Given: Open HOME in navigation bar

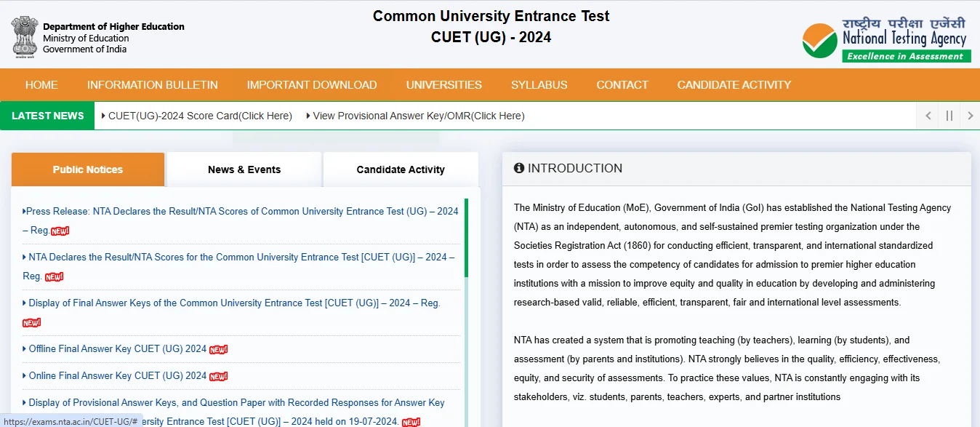Looking at the screenshot, I should (41, 84).
